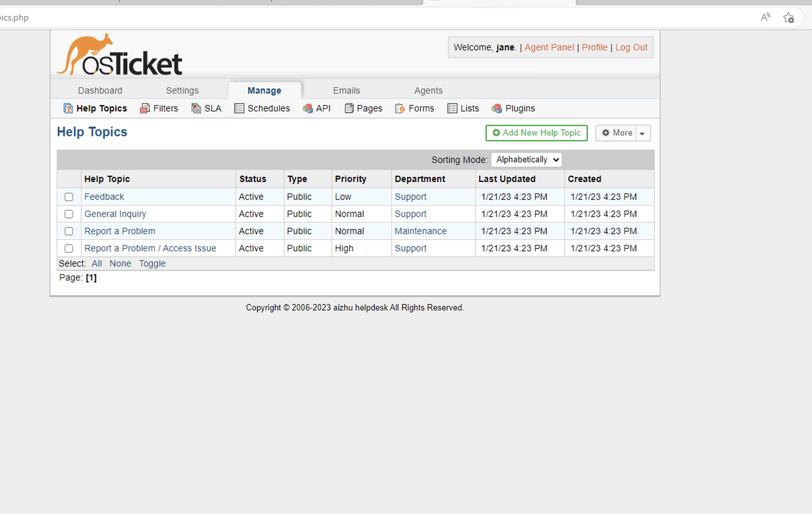The width and height of the screenshot is (812, 514).
Task: Select the General Inquiry checkbox
Action: click(69, 214)
